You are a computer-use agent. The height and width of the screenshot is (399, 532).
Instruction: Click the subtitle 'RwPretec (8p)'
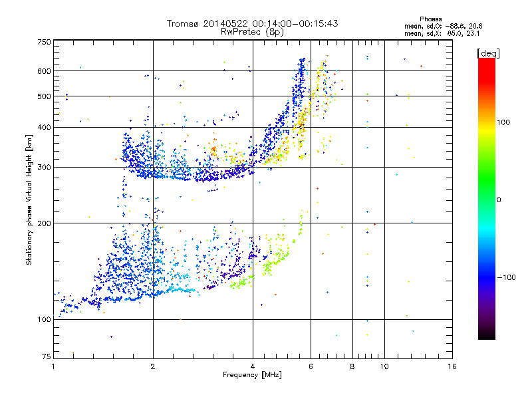[252, 32]
